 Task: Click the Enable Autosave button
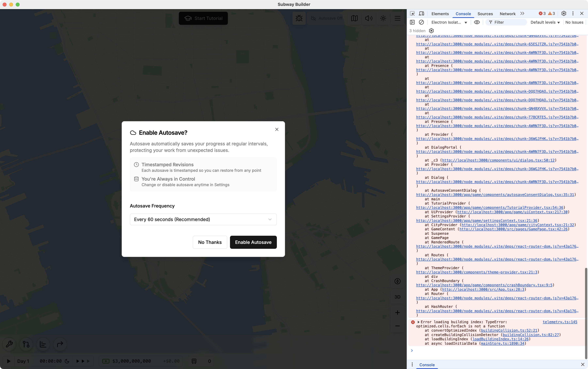253,242
